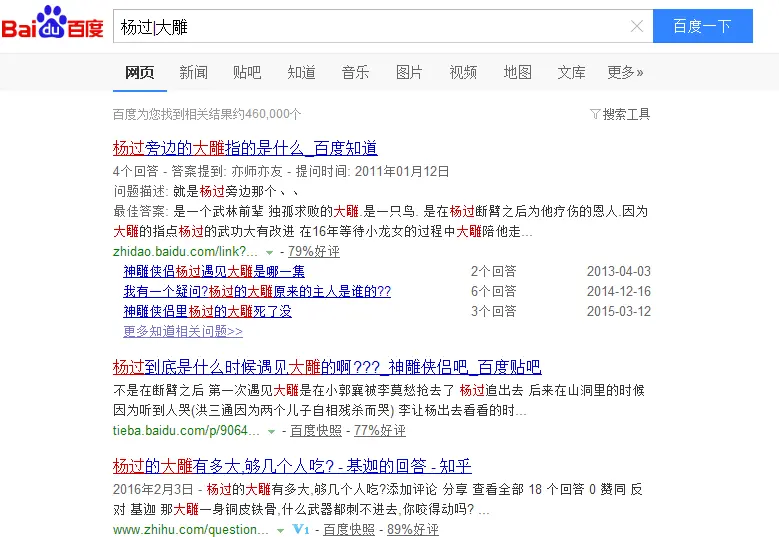Click the 77%好评 rating link
The height and width of the screenshot is (537, 779).
pyautogui.click(x=380, y=430)
